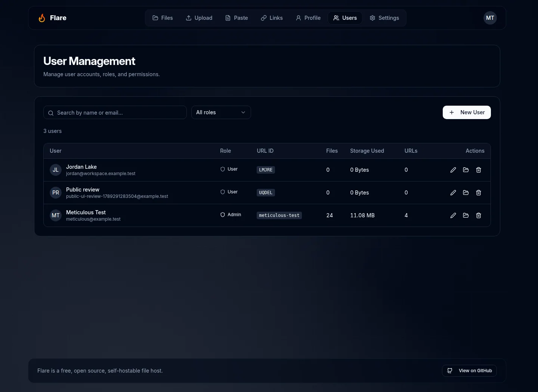
Task: Select email jordan@workspace.example.test
Action: click(101, 174)
